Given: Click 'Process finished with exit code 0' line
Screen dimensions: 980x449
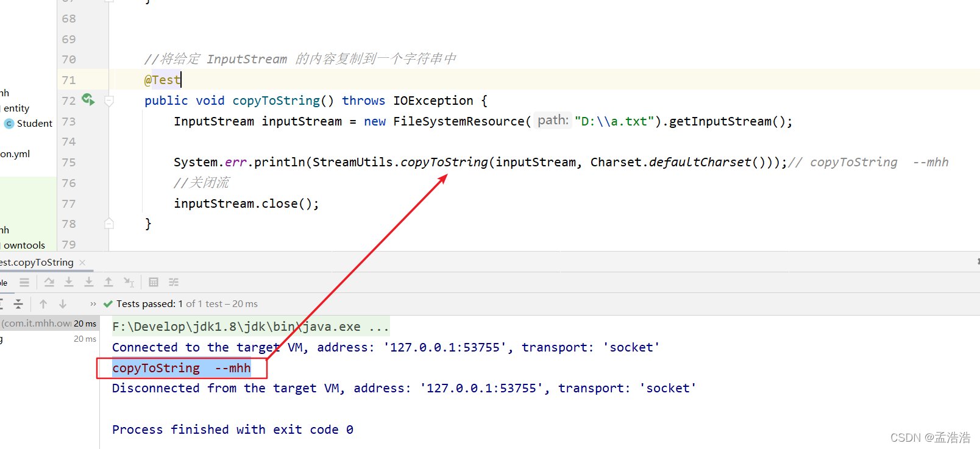Looking at the screenshot, I should 233,430.
